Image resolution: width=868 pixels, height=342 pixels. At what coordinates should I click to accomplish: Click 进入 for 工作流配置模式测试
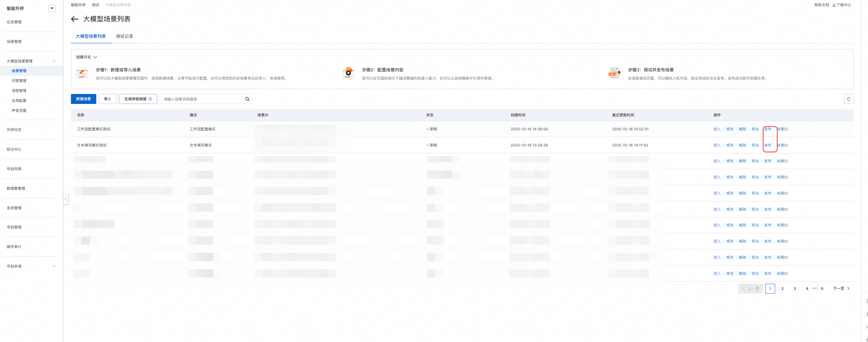click(717, 129)
